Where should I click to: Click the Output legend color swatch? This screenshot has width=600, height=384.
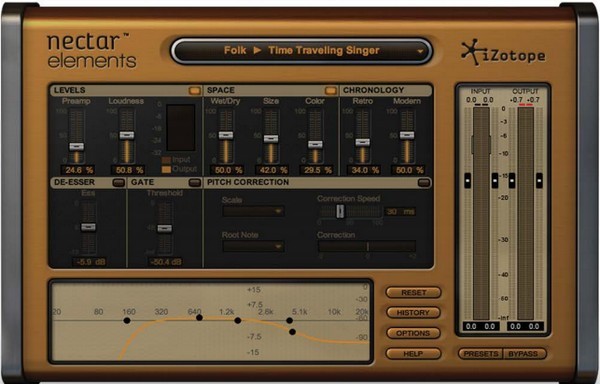pos(166,169)
